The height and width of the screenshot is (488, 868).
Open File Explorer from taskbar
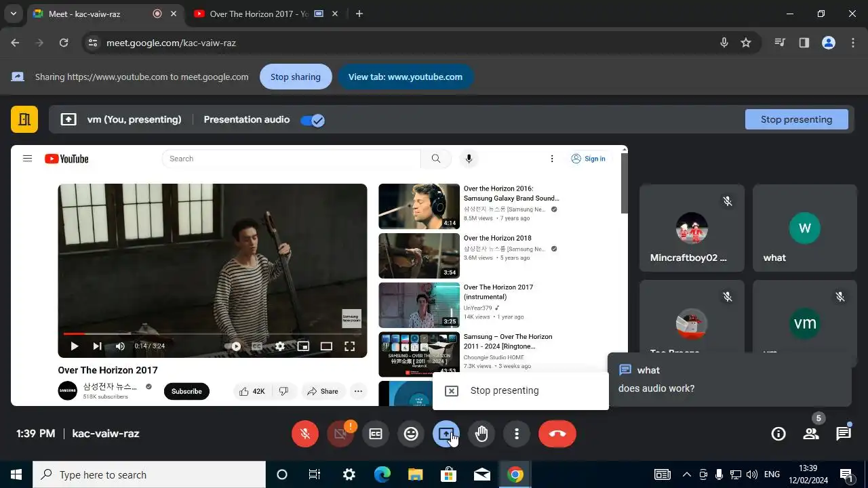[415, 474]
